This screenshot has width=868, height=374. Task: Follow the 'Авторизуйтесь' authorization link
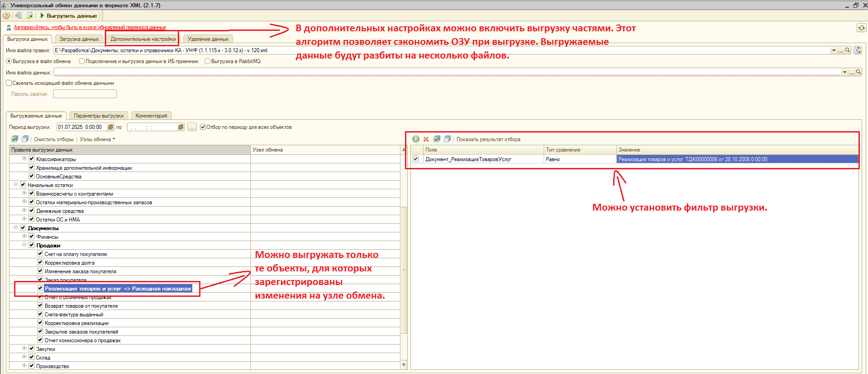tap(90, 27)
